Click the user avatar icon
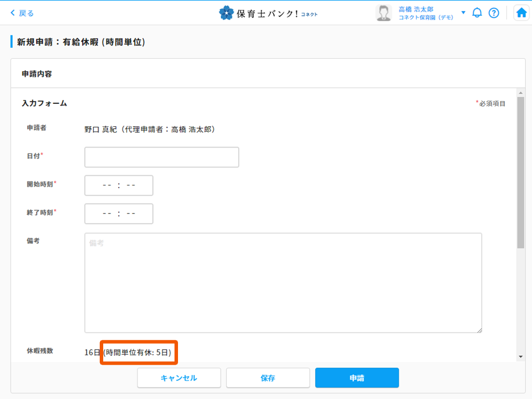Screen dimensions: 532x399 pos(383,13)
